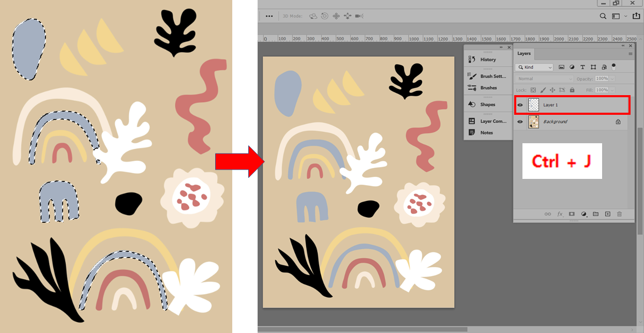Open the Fill slider dropdown arrow

click(612, 90)
